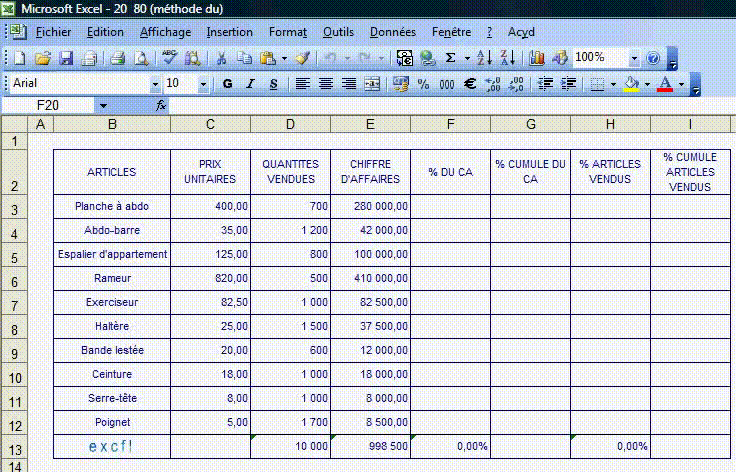Click column C header
Image resolution: width=736 pixels, height=472 pixels.
[210, 125]
